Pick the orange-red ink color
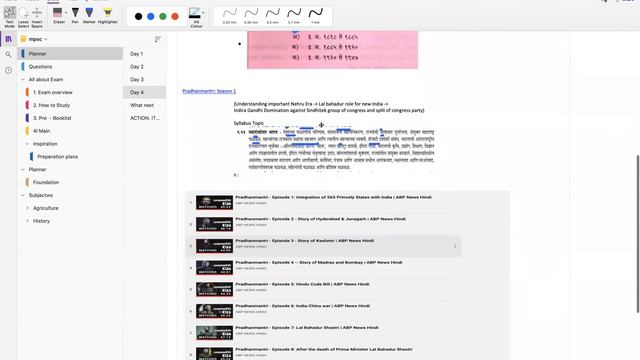 [175, 16]
